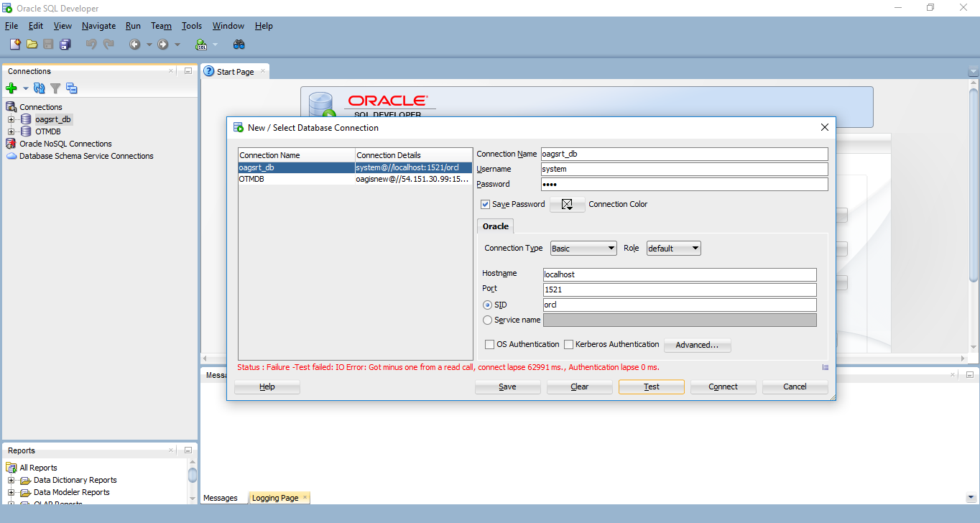Viewport: 980px width, 523px height.
Task: Click the Redo toolbar icon
Action: (108, 45)
